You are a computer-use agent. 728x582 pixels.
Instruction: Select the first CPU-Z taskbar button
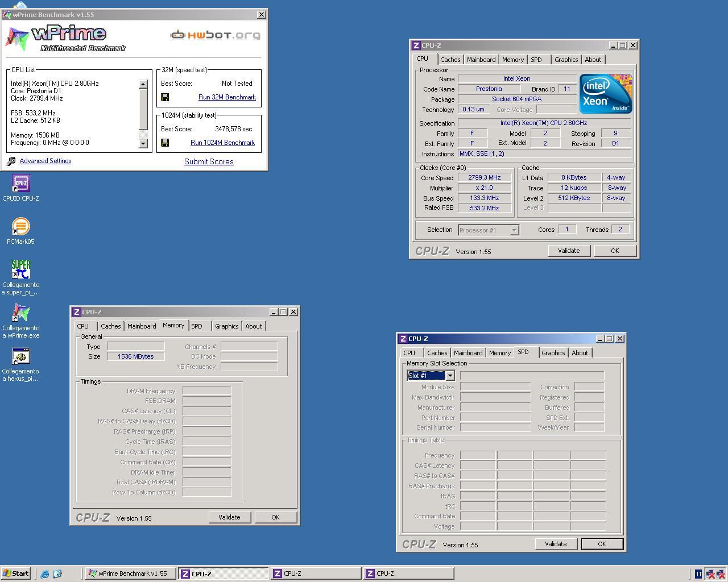pos(223,573)
